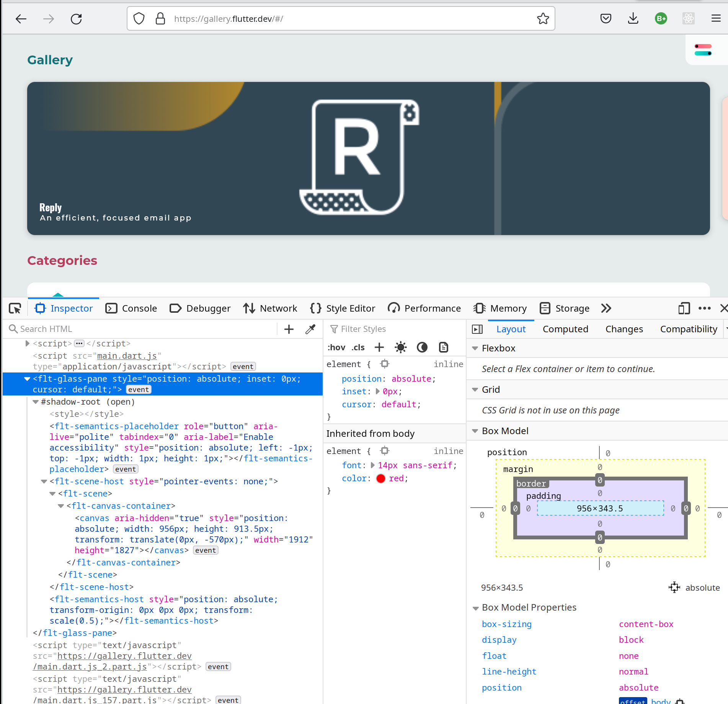Click the red color swatch
Image resolution: width=728 pixels, height=704 pixels.
tap(381, 479)
